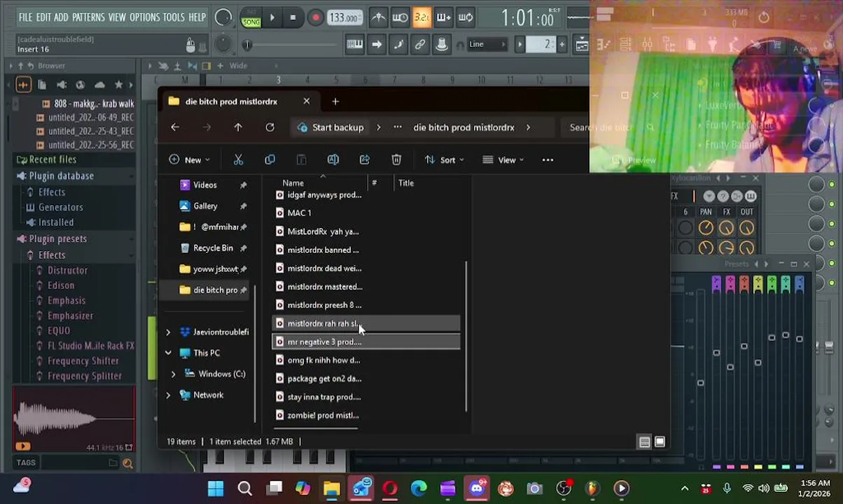Image resolution: width=843 pixels, height=504 pixels.
Task: Toggle overdub recording icon
Action: point(443,17)
